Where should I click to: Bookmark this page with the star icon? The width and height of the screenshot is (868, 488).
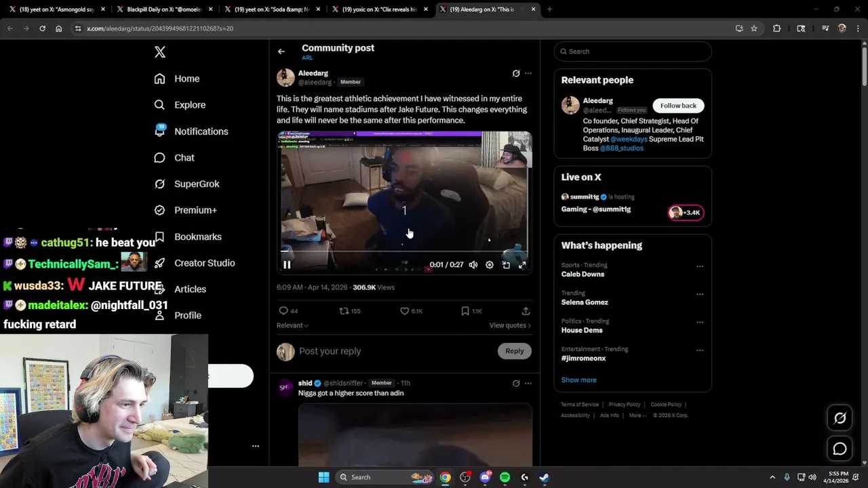coord(754,28)
